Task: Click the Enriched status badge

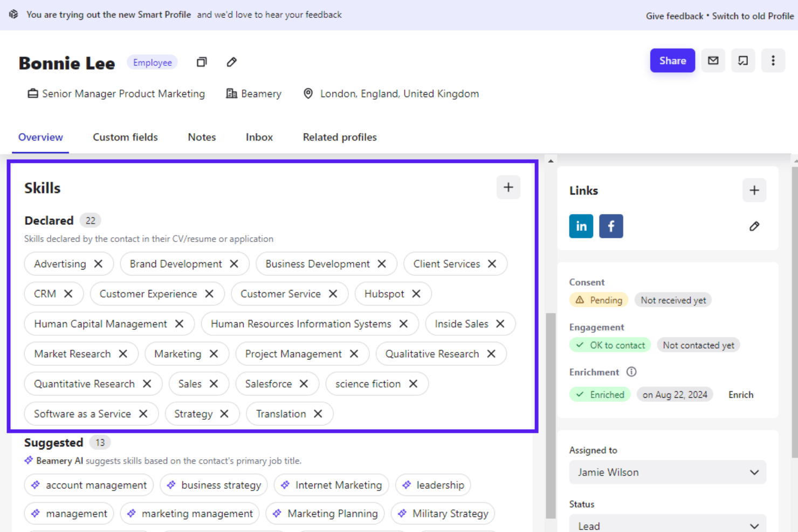Action: (x=600, y=395)
